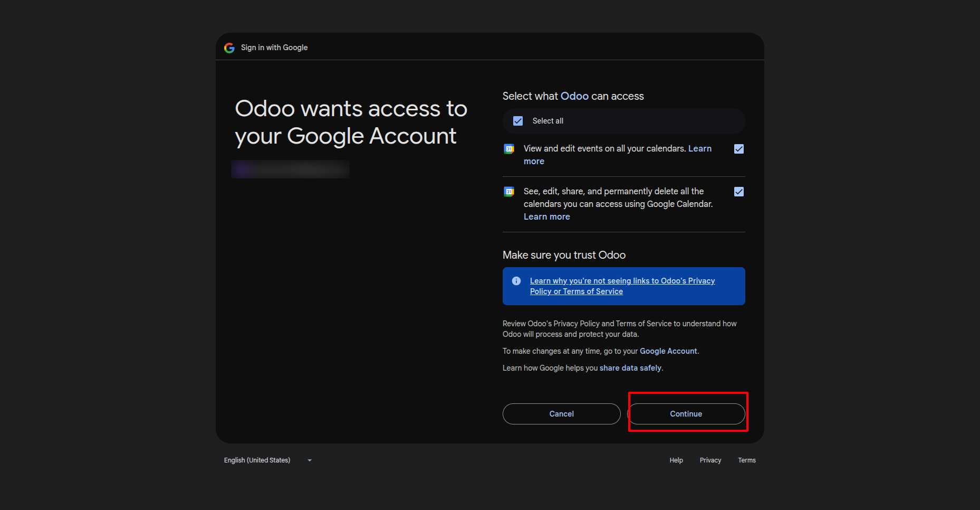Click the Google logo icon in header
Image resolution: width=980 pixels, height=510 pixels.
pos(229,48)
